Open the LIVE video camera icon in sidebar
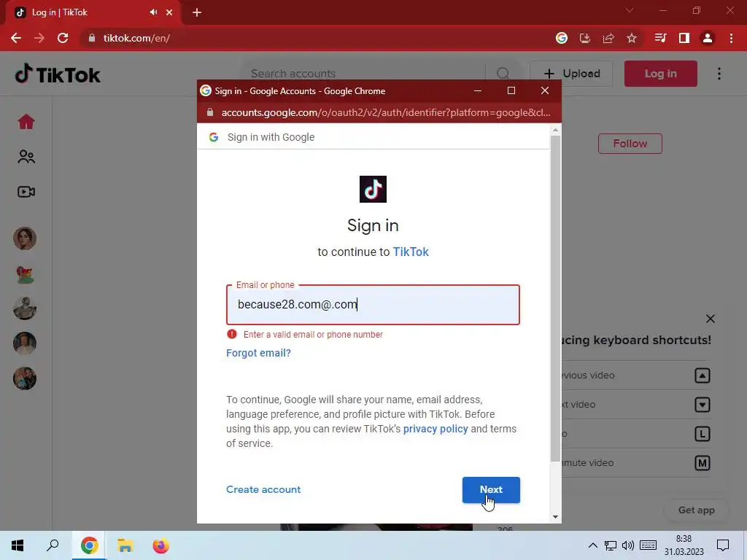The height and width of the screenshot is (560, 747). pyautogui.click(x=26, y=192)
